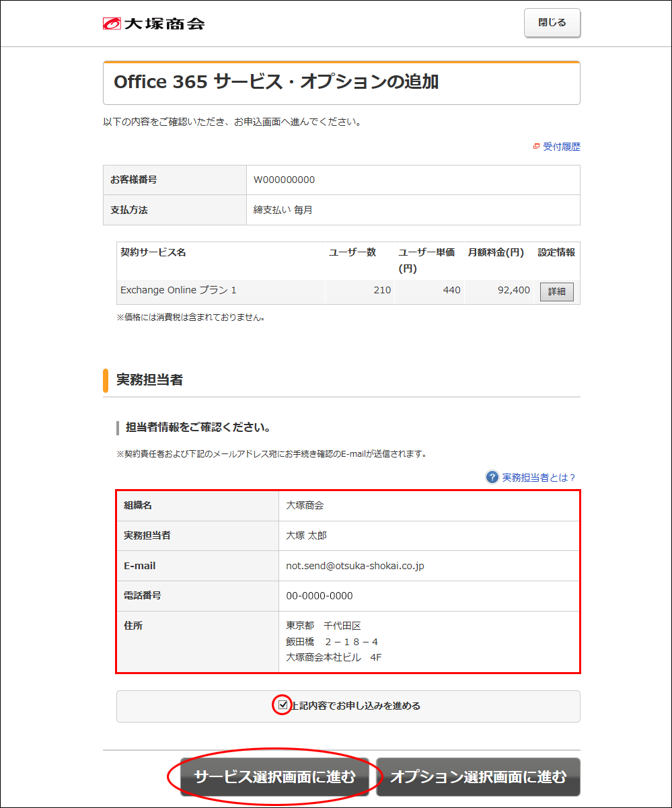The height and width of the screenshot is (808, 672).
Task: Click the 大塚商会 logo
Action: (153, 24)
